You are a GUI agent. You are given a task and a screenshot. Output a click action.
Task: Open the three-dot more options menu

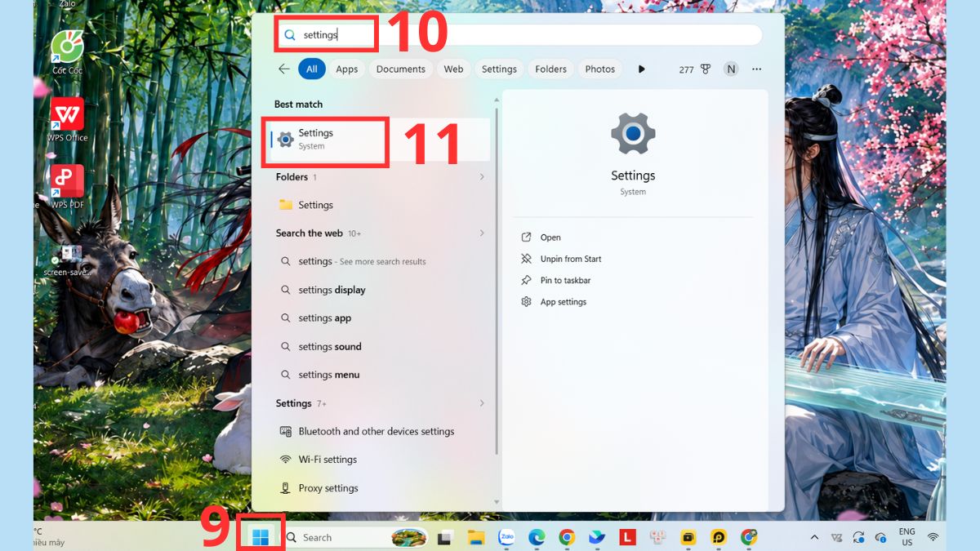[757, 69]
